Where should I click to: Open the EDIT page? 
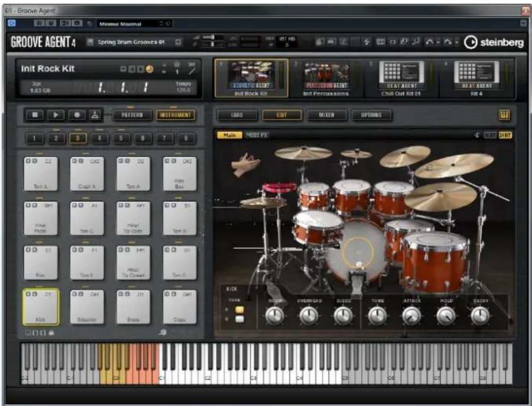point(282,115)
